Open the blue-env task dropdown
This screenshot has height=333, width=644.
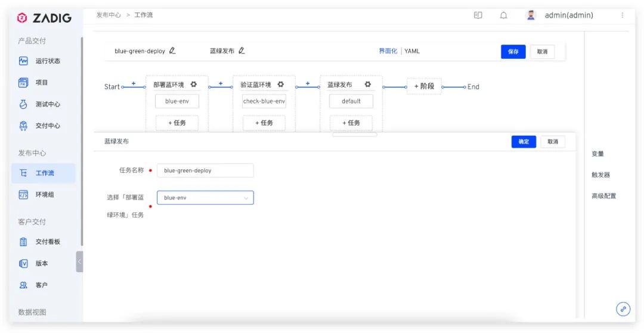[x=205, y=198]
